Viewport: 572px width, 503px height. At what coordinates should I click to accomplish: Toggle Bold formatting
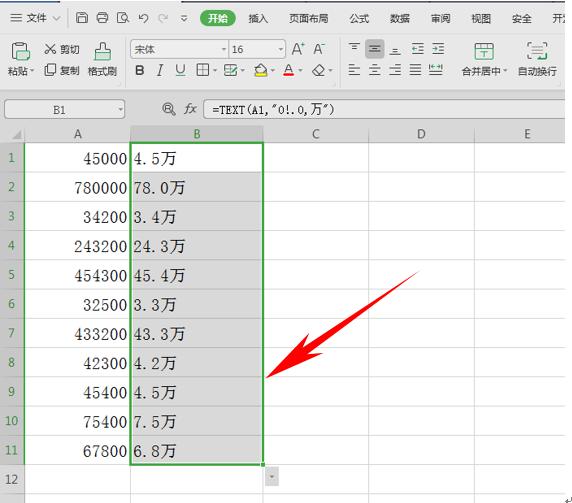pyautogui.click(x=139, y=70)
